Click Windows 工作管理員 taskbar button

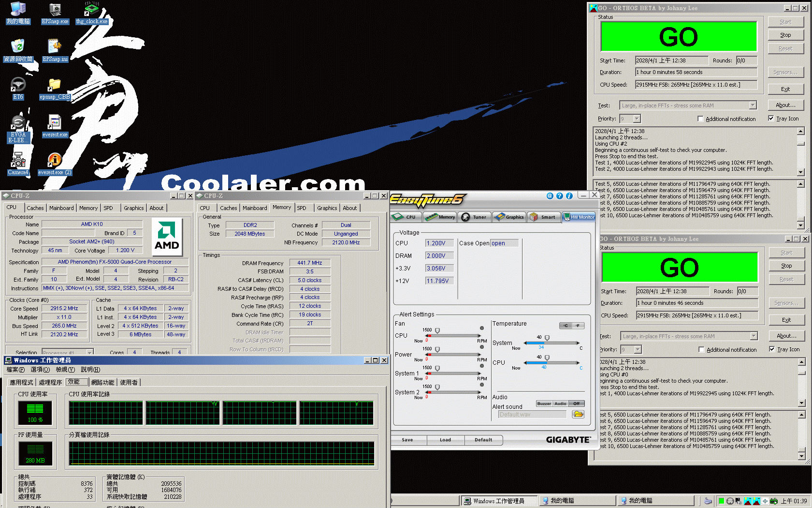pos(499,501)
